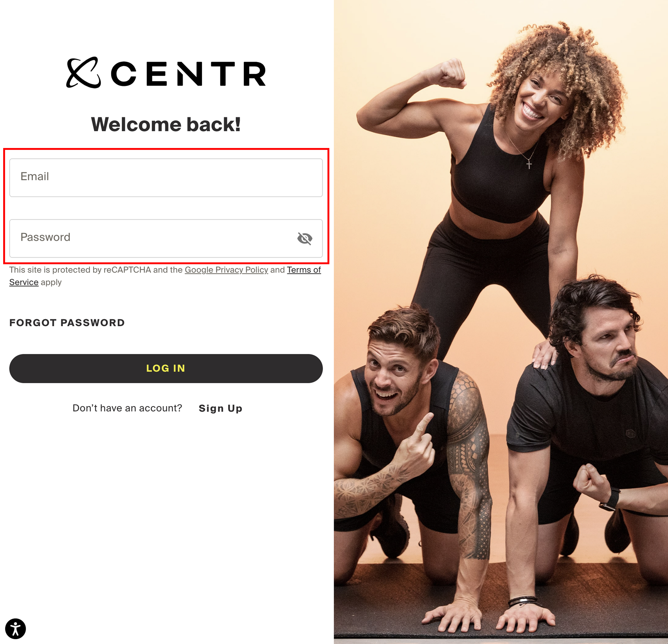
Task: Toggle password visibility eye icon
Action: [x=305, y=238]
